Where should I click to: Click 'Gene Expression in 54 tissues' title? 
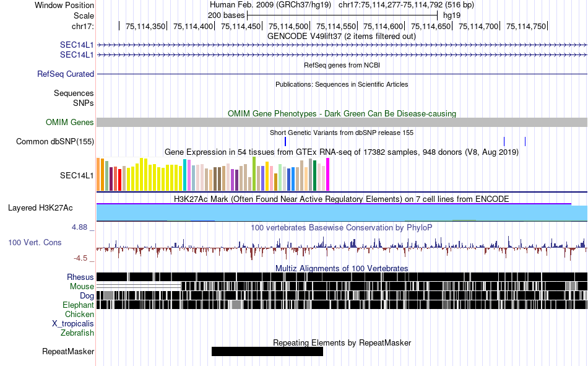click(x=341, y=152)
